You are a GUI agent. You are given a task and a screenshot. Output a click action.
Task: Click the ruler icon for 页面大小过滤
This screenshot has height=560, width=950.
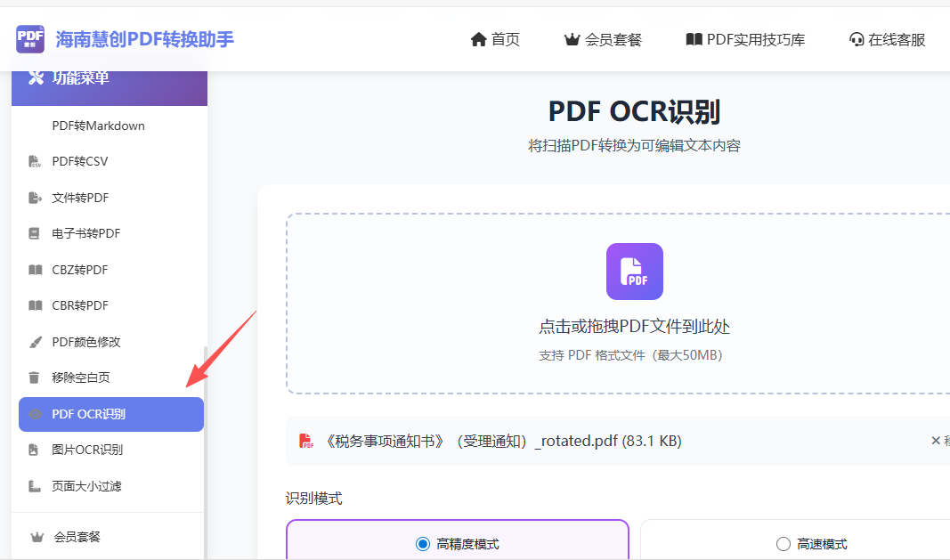(x=35, y=486)
